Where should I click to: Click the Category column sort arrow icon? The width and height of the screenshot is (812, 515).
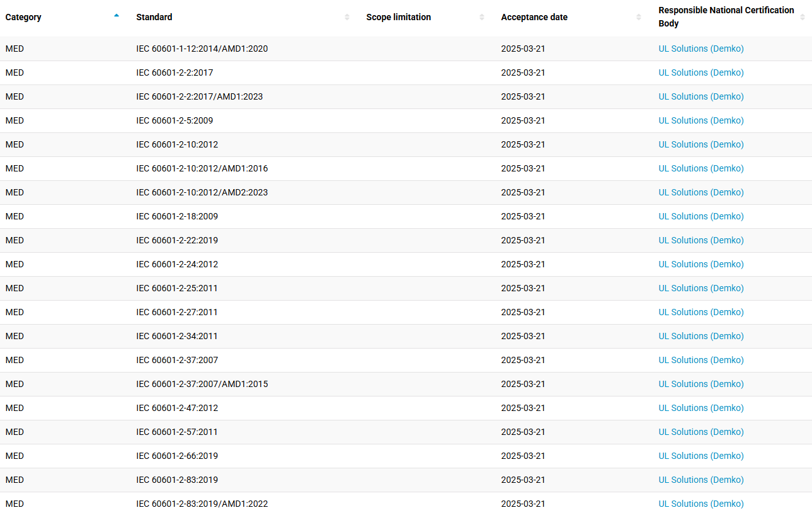[117, 16]
